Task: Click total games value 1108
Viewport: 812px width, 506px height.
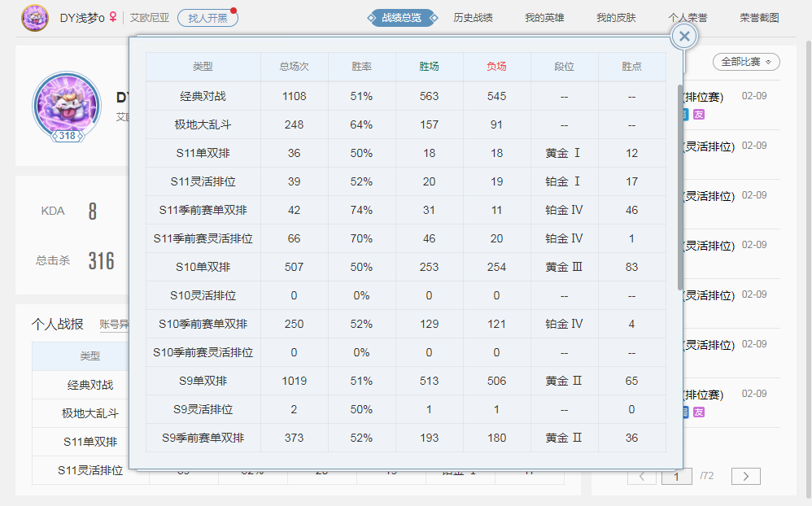Action: click(295, 96)
